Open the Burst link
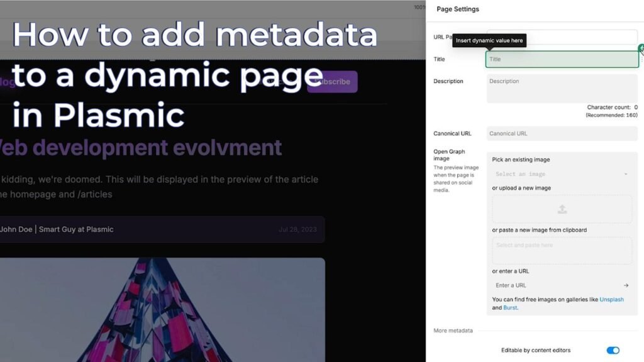Image resolution: width=644 pixels, height=362 pixels. tap(510, 308)
